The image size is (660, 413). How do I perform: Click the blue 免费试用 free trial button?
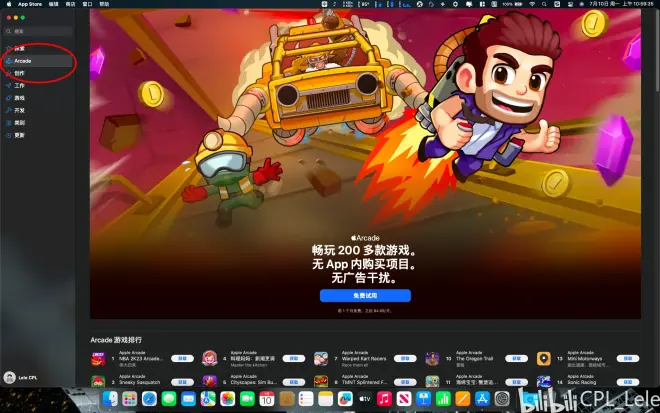click(x=365, y=296)
